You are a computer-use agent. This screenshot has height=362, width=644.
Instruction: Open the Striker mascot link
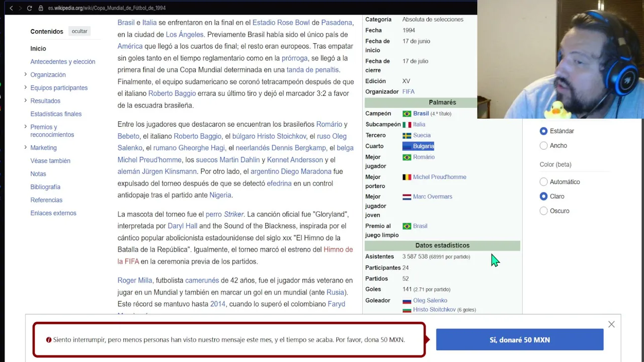[x=234, y=215]
